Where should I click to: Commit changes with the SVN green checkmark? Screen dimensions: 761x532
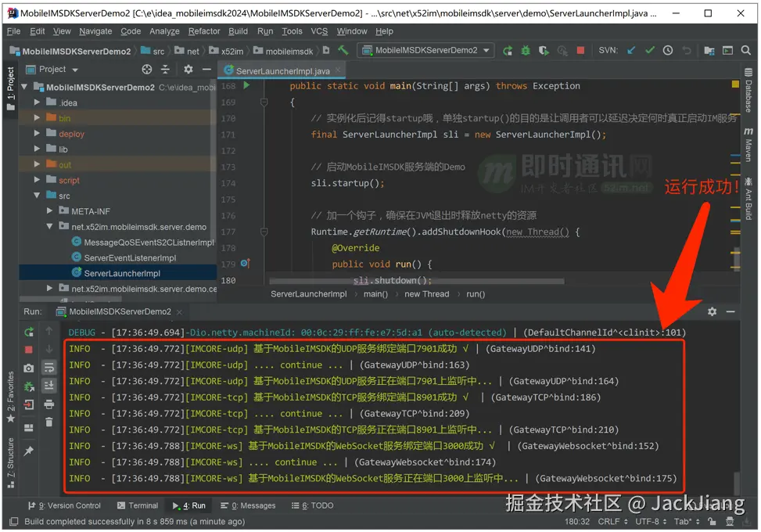coord(650,51)
